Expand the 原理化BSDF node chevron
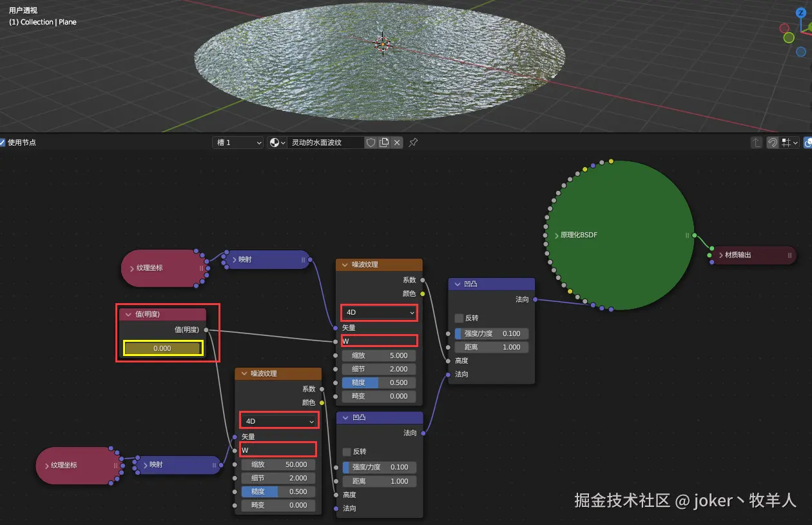Image resolution: width=812 pixels, height=525 pixels. [x=556, y=235]
